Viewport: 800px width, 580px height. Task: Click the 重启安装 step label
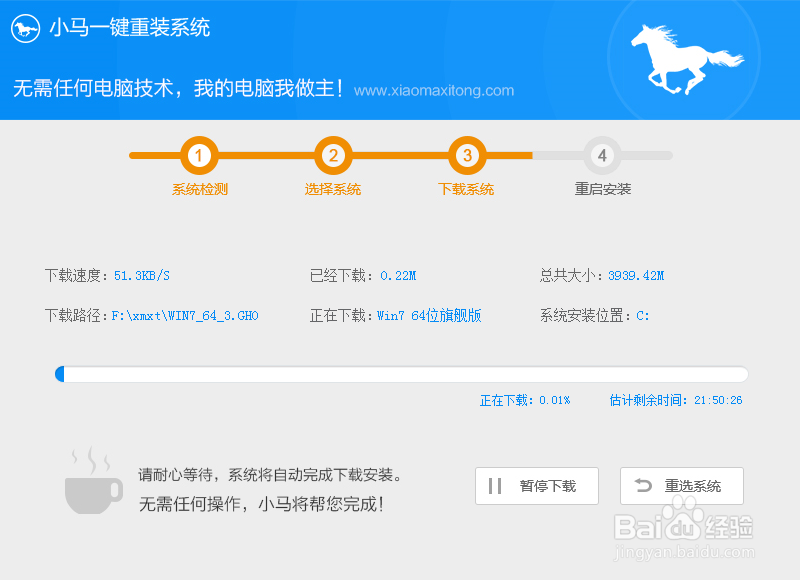(603, 189)
